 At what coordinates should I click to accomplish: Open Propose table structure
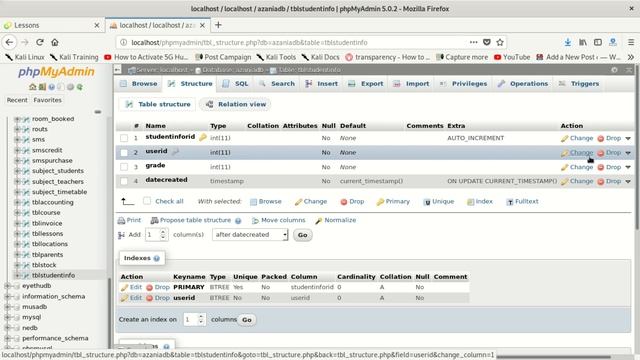[191, 220]
